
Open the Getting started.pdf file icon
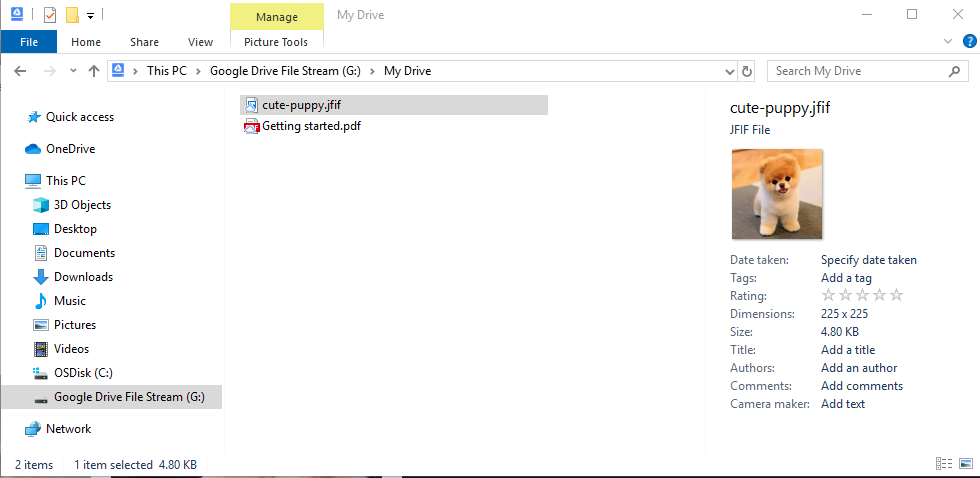(251, 126)
